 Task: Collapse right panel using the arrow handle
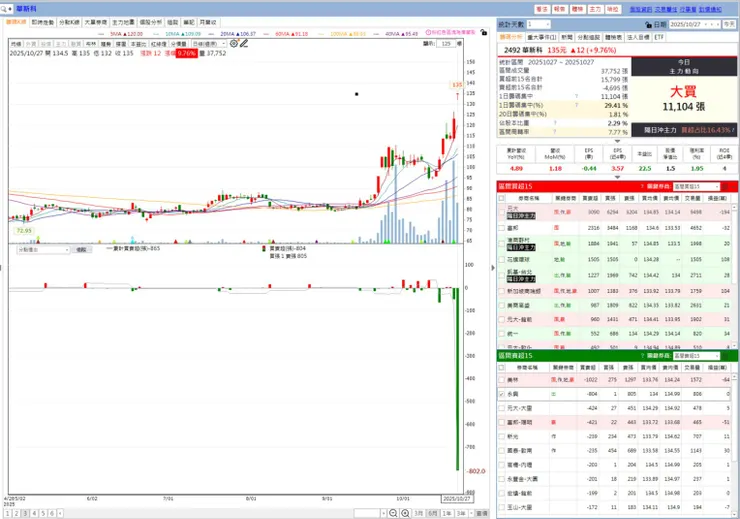[x=493, y=268]
